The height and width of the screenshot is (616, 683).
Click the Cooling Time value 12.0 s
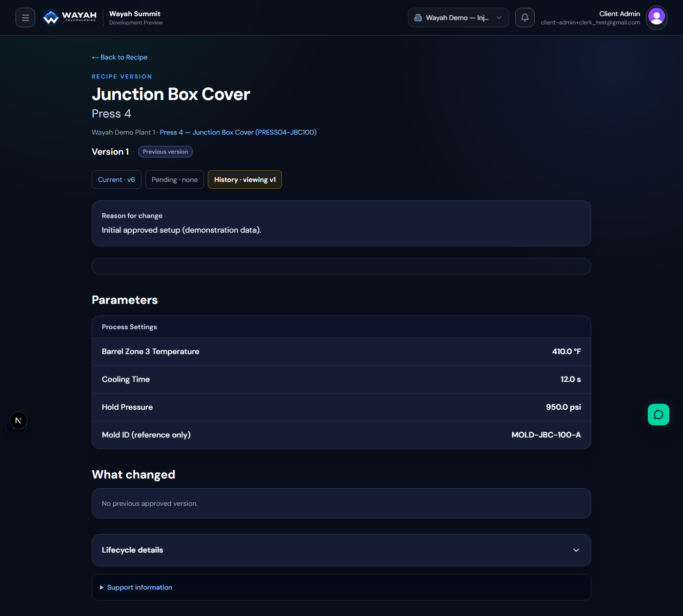(571, 379)
